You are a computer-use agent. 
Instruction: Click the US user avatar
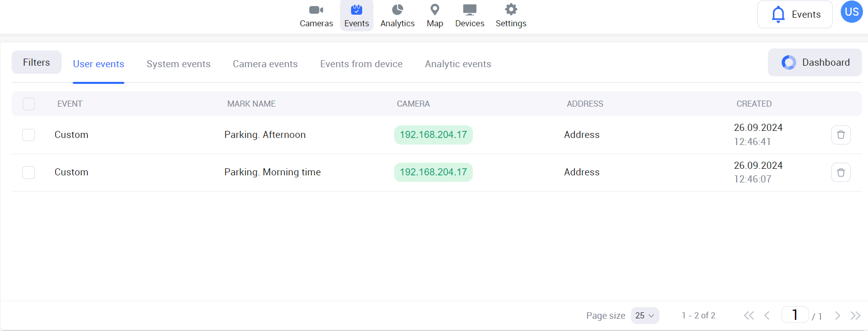[851, 12]
